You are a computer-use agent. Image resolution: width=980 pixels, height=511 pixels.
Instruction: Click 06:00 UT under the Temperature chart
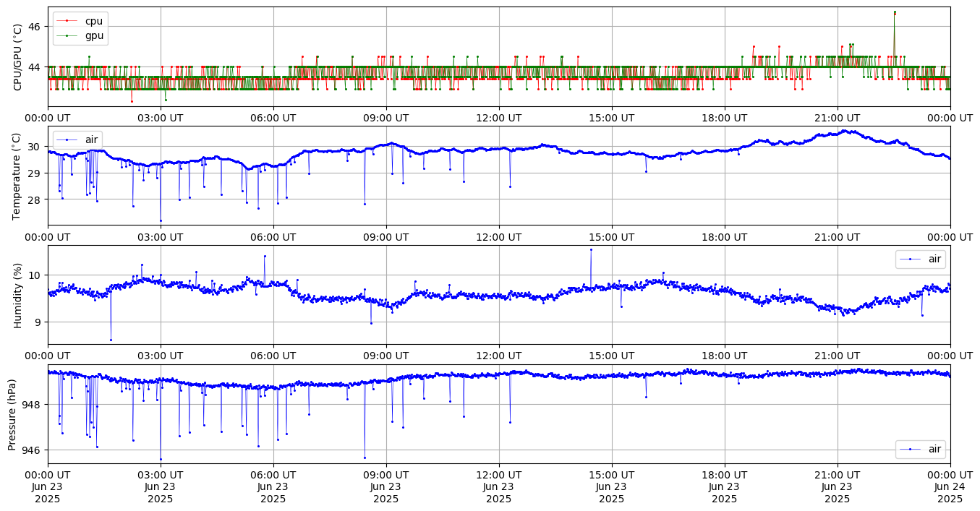pos(273,237)
